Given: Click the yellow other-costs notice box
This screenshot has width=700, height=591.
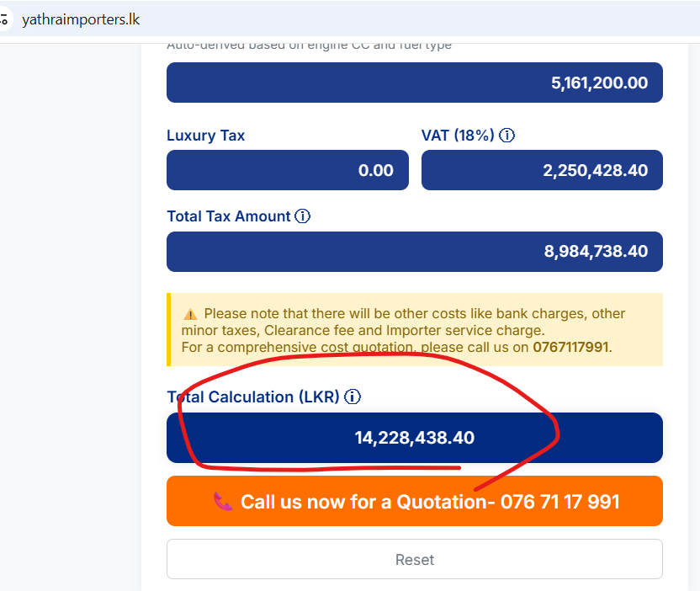Looking at the screenshot, I should pyautogui.click(x=414, y=330).
